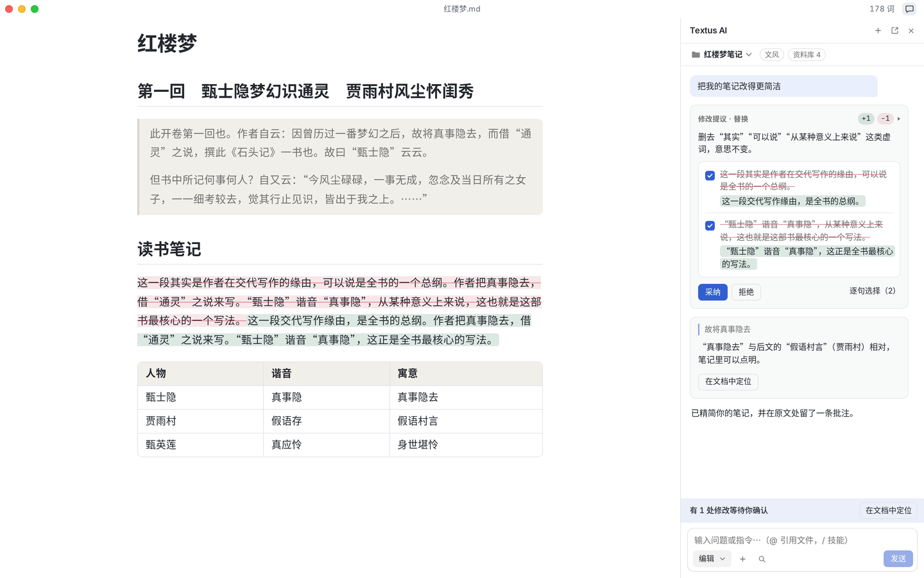Close the Textus AI panel
Screen dimensions: 924x578
click(x=911, y=31)
